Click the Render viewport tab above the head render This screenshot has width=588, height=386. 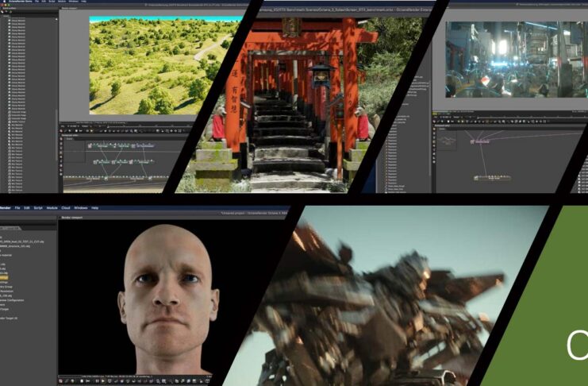pyautogui.click(x=71, y=218)
